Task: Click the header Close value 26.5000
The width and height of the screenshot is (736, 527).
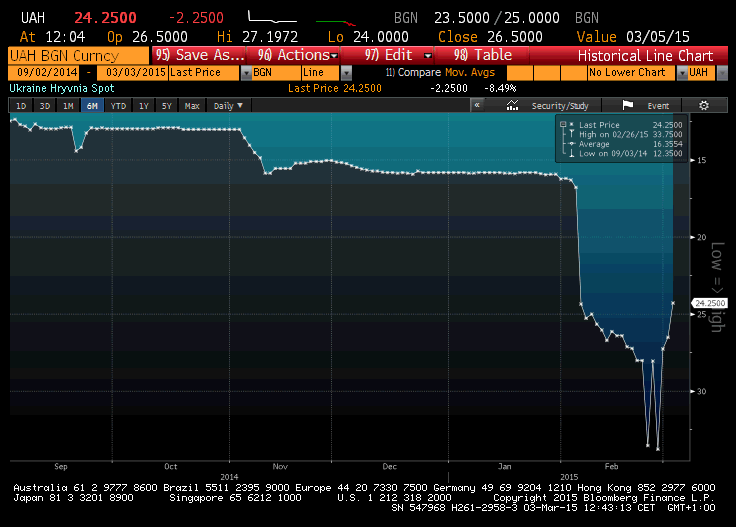Action: click(514, 37)
